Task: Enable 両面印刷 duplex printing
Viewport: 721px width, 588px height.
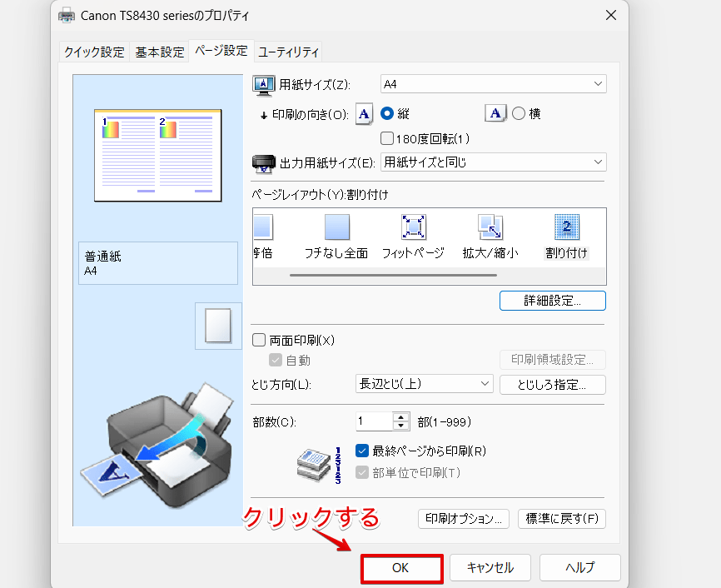Action: click(259, 340)
